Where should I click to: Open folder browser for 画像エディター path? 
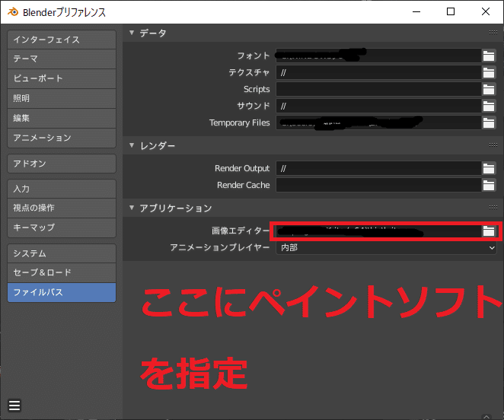(x=489, y=231)
